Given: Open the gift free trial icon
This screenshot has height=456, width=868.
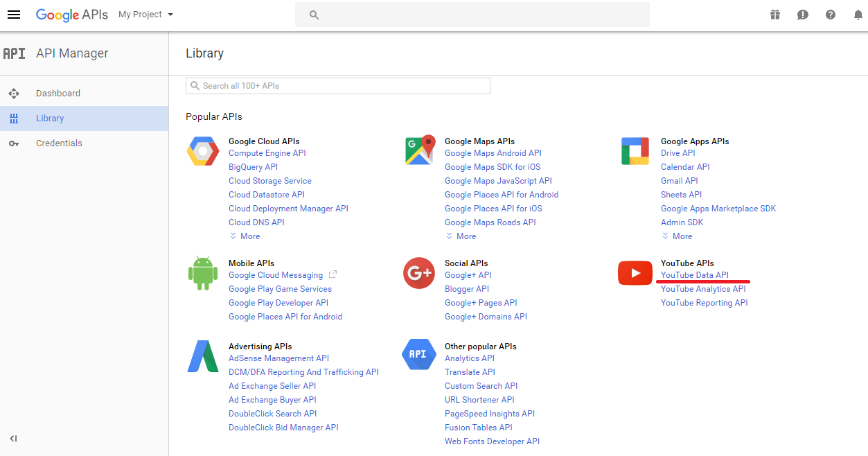Looking at the screenshot, I should (775, 15).
